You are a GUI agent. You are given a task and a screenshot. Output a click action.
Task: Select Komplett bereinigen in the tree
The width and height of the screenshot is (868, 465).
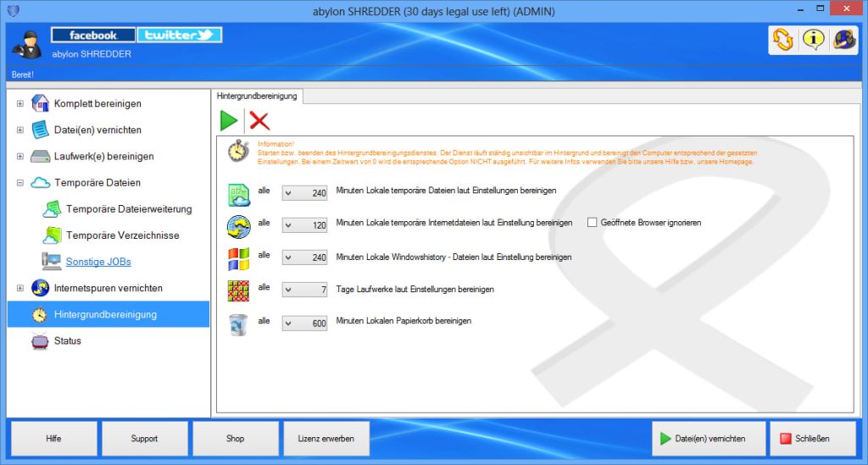(x=97, y=103)
